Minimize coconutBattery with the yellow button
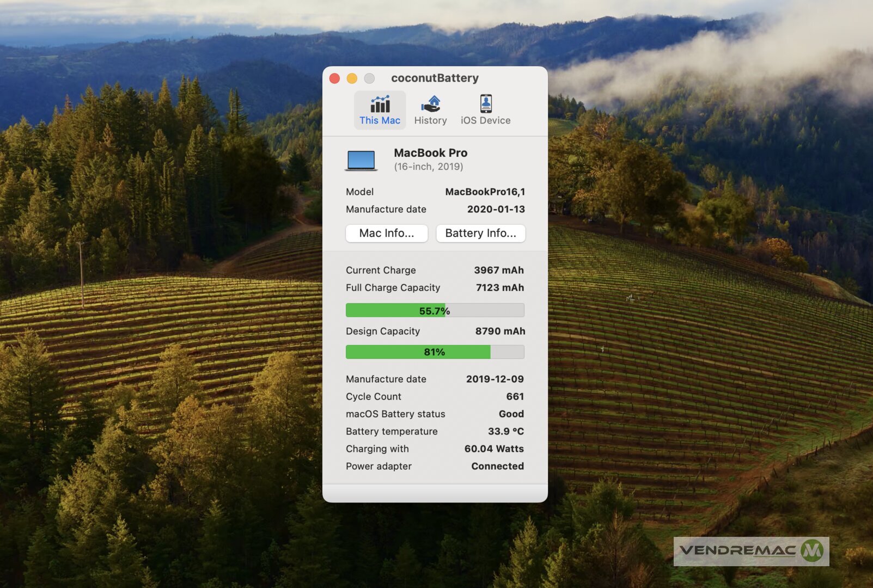The width and height of the screenshot is (873, 588). tap(352, 78)
